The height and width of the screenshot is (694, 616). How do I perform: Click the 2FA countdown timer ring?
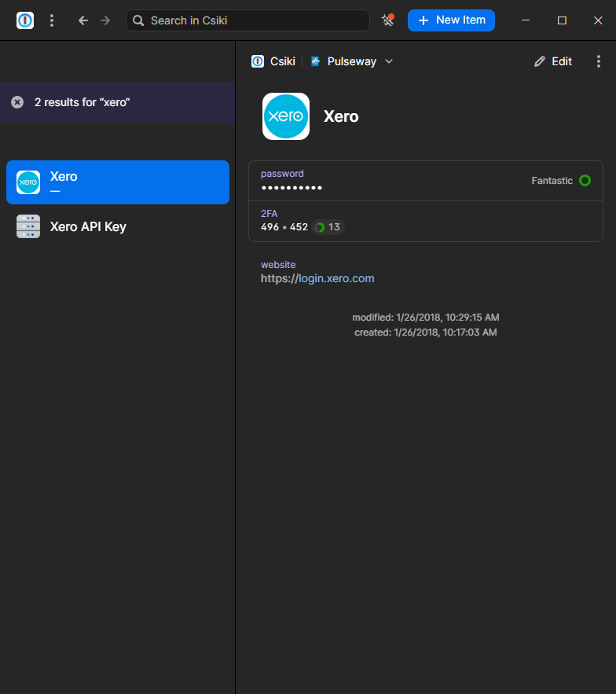[320, 227]
